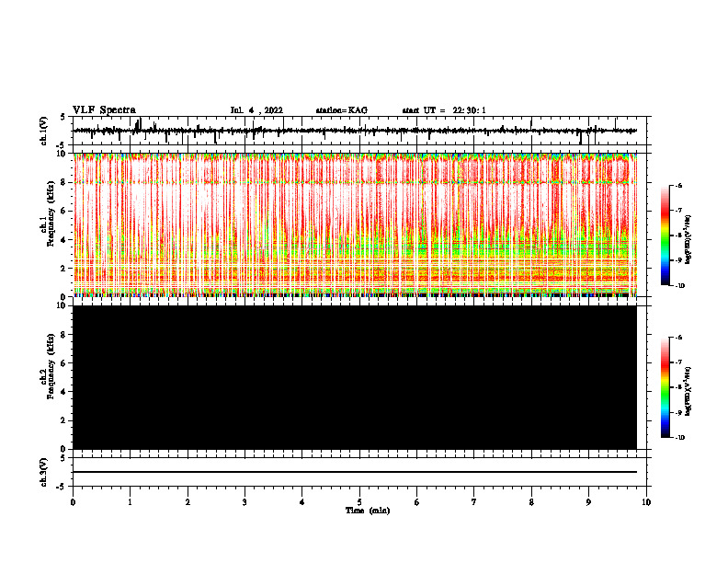Screen dimensions: 728x563
Task: Click time axis tick label "0"
Action: [73, 502]
